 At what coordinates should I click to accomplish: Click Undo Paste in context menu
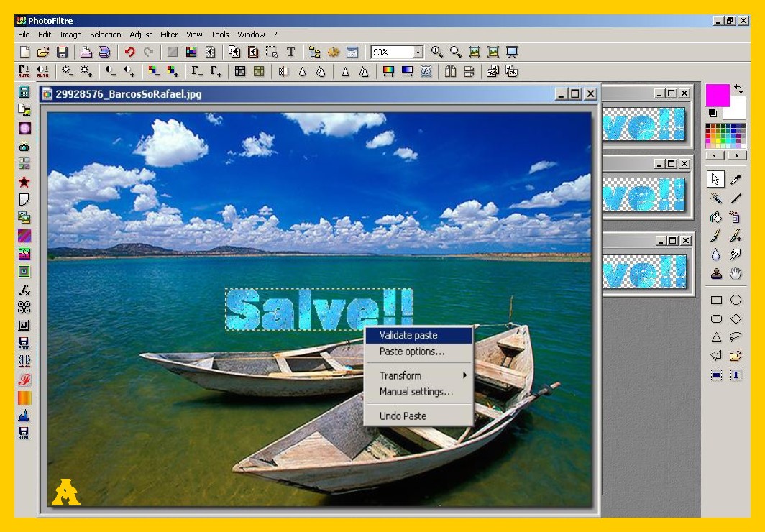[403, 416]
